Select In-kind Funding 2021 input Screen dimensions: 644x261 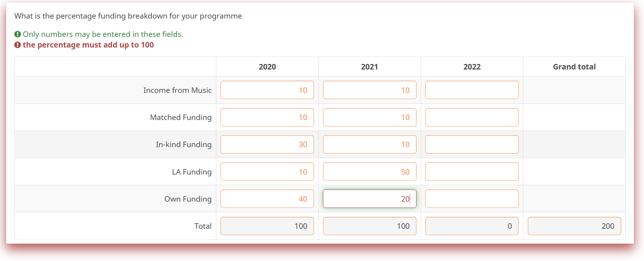click(369, 144)
